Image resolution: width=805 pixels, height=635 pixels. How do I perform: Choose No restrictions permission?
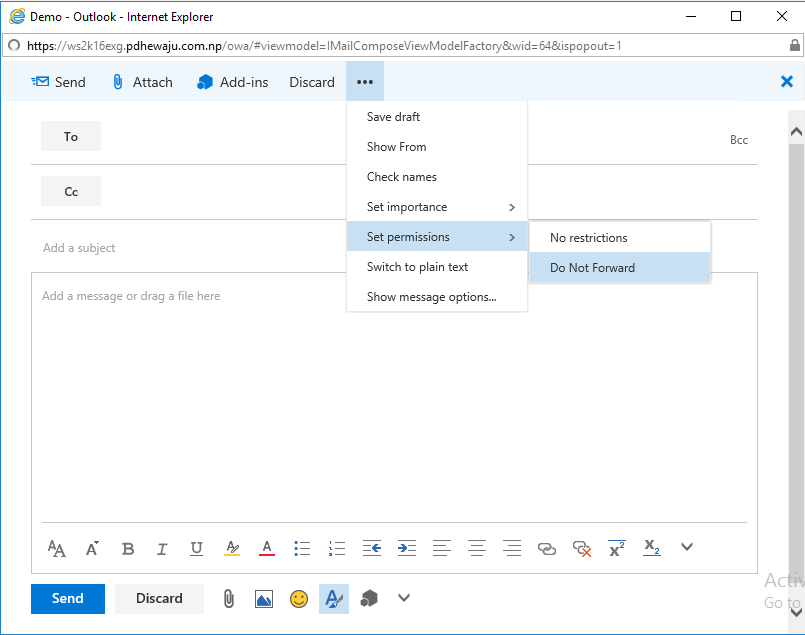click(620, 238)
